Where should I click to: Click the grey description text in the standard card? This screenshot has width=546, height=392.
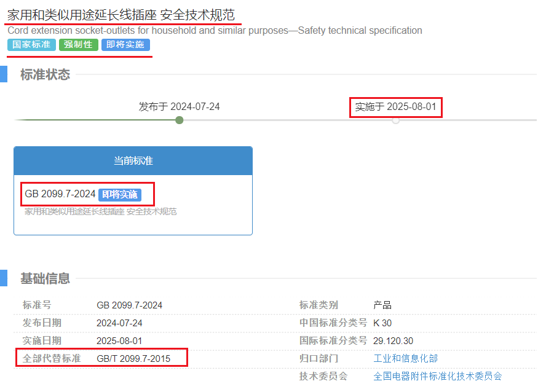tap(100, 212)
